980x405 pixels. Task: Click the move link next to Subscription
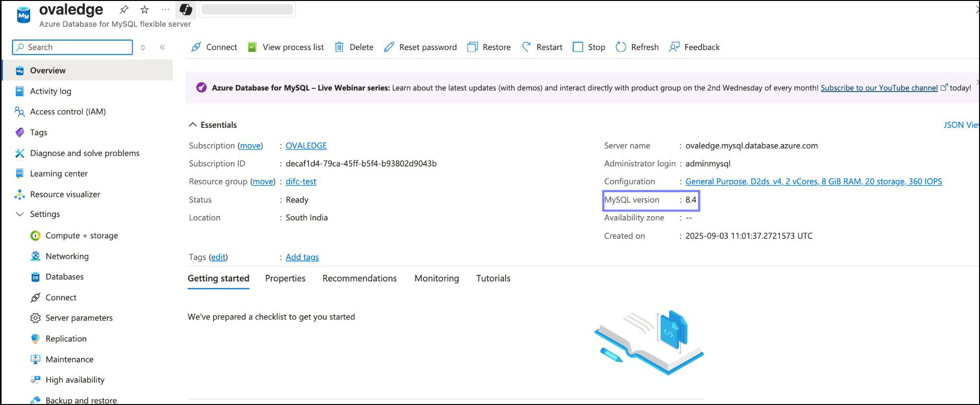(x=250, y=145)
